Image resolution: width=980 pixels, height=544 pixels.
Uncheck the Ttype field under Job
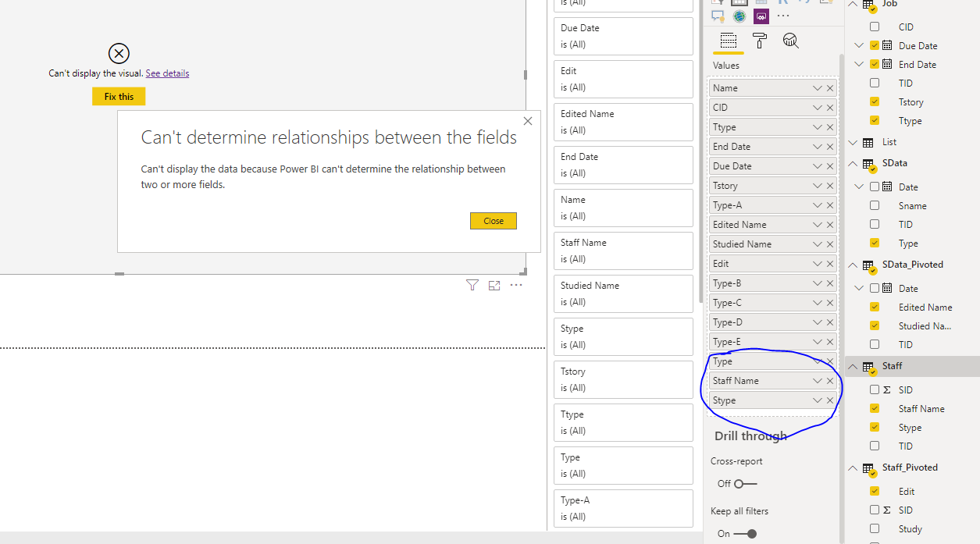(875, 120)
